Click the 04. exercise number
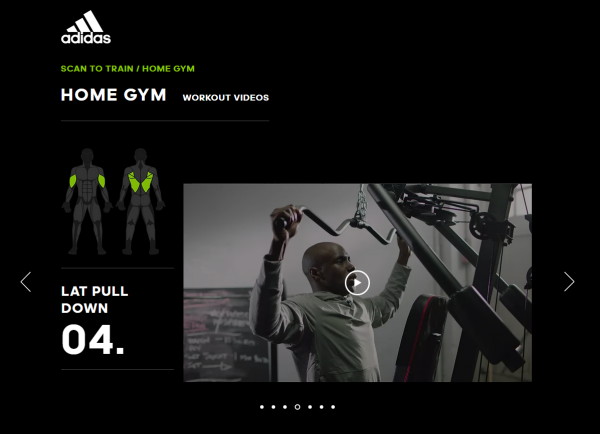This screenshot has height=434, width=600. click(93, 340)
